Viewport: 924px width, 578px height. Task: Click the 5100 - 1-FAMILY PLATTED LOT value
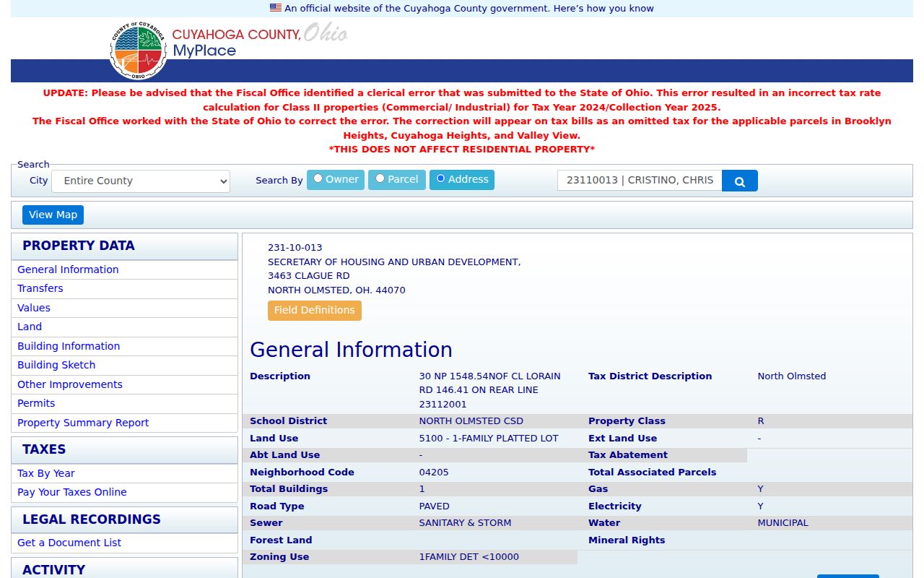click(489, 439)
